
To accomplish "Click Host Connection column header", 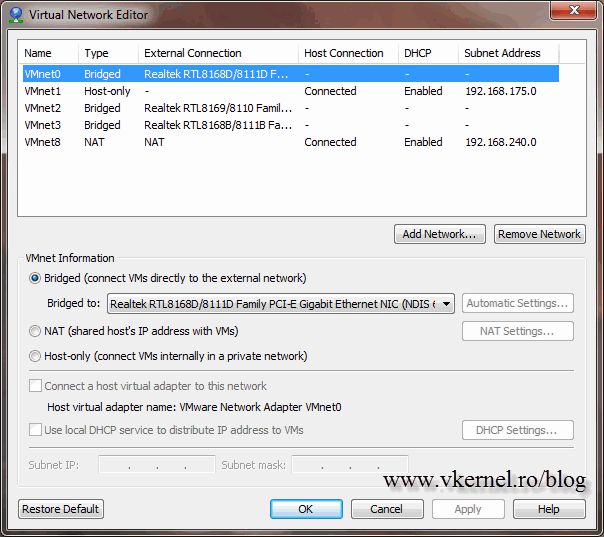I will tap(349, 53).
